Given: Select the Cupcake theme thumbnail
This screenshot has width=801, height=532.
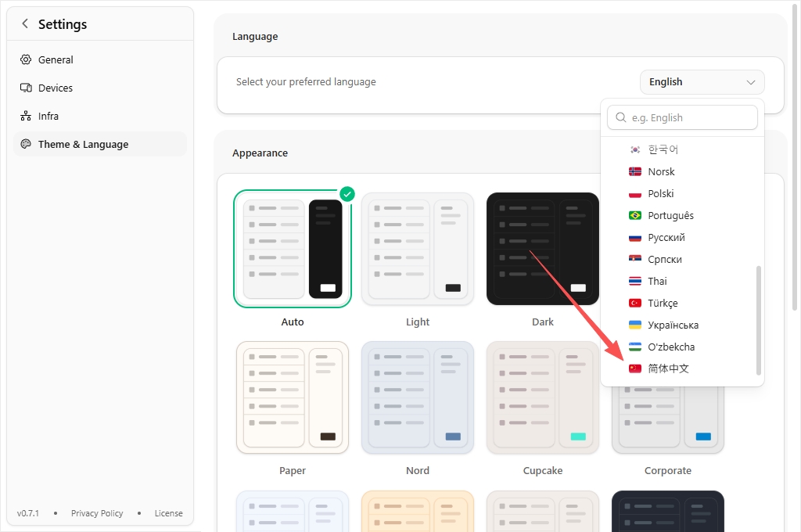Looking at the screenshot, I should click(543, 397).
